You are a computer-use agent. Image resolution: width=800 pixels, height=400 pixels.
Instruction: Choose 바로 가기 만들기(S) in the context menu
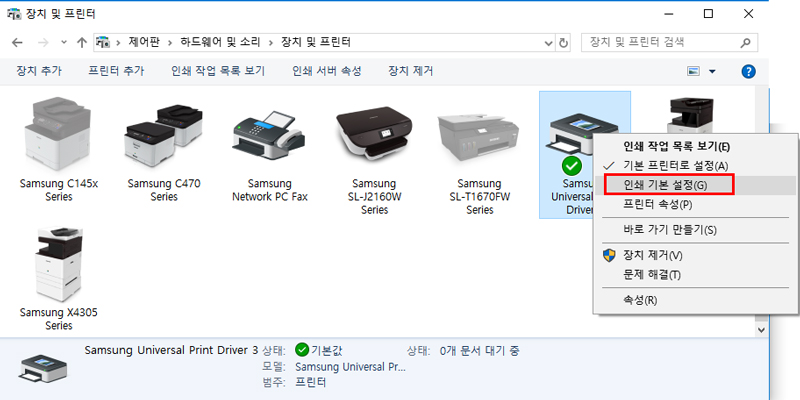669,230
